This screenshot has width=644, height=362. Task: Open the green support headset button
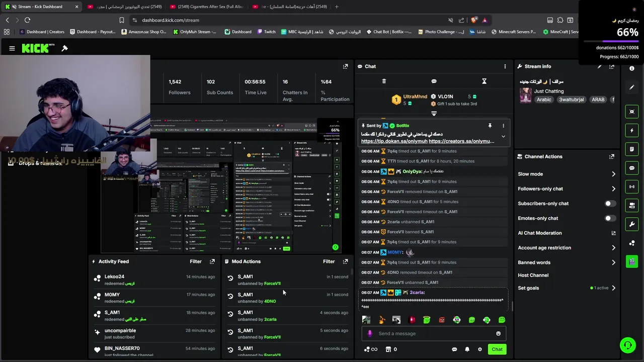tap(628, 345)
